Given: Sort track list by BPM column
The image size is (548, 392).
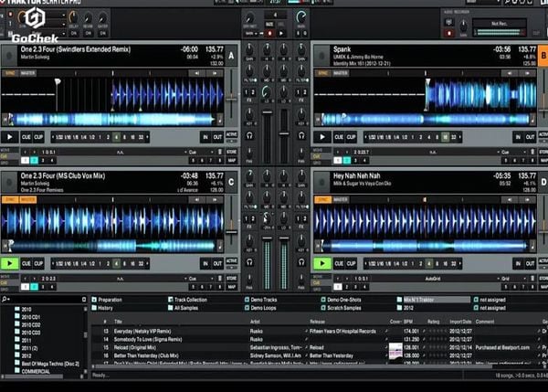Looking at the screenshot, I should (408, 322).
